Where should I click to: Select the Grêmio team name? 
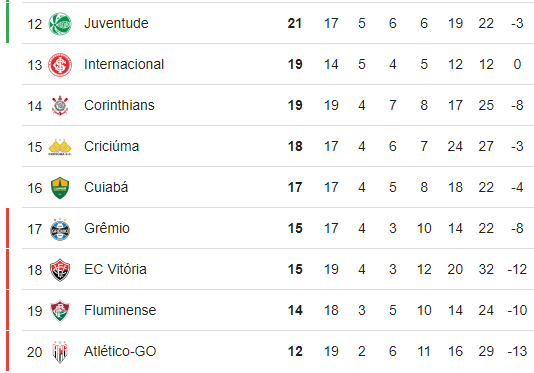click(107, 228)
